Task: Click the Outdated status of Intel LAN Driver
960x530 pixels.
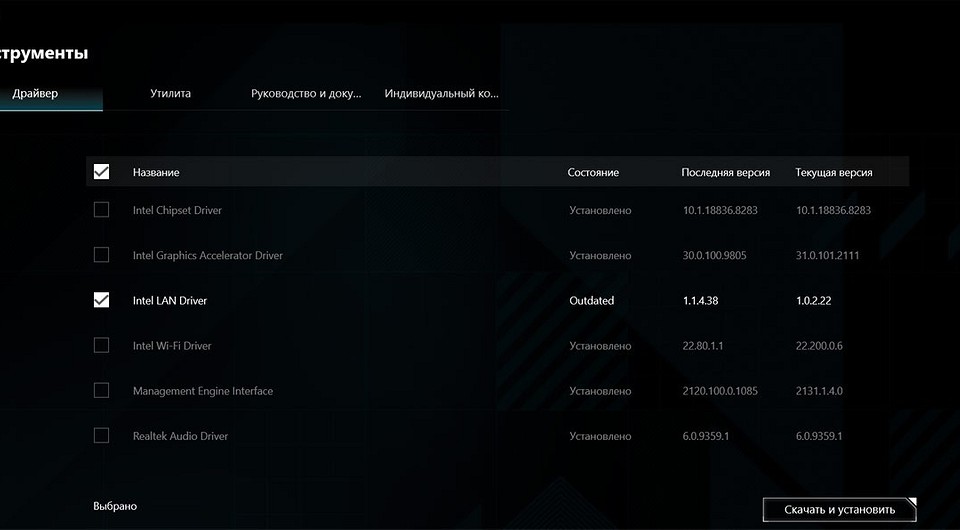Action: 591,300
